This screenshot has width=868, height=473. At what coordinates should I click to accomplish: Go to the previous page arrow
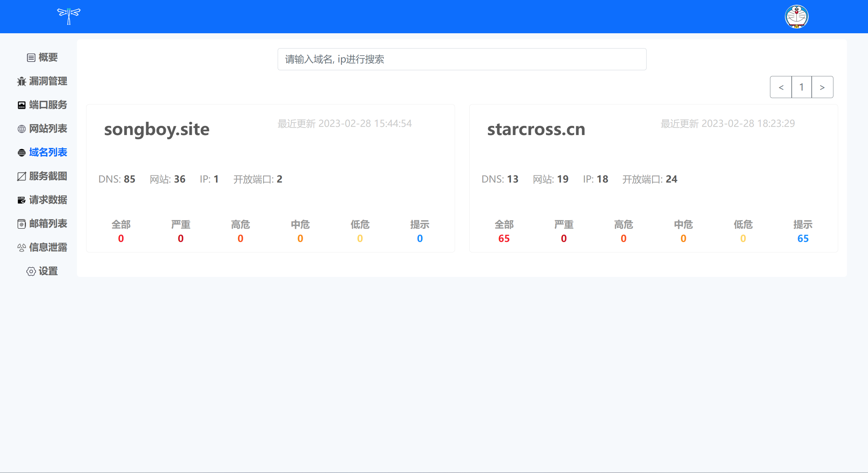coord(781,87)
